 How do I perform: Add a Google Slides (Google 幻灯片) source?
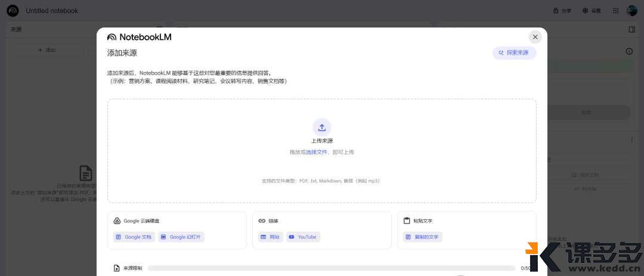(181, 237)
